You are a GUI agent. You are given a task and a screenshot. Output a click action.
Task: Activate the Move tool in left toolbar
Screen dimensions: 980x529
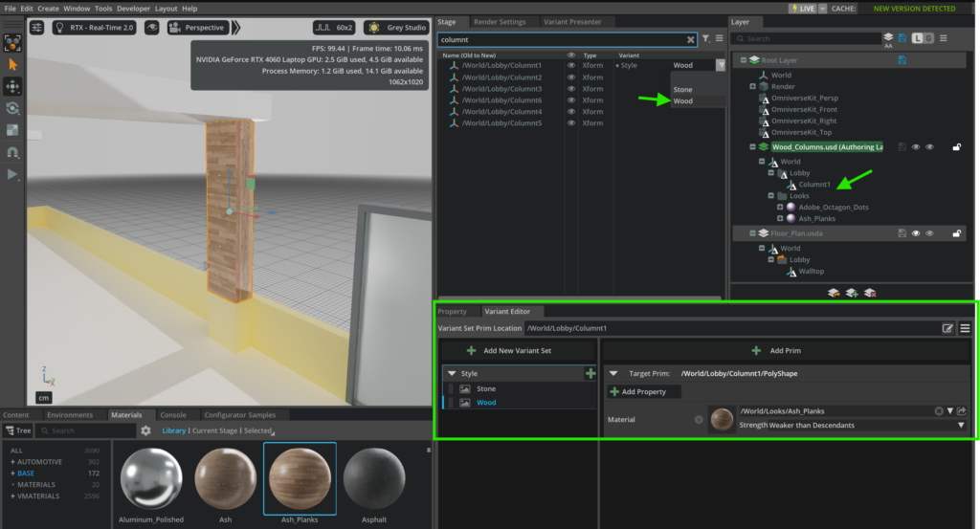13,86
